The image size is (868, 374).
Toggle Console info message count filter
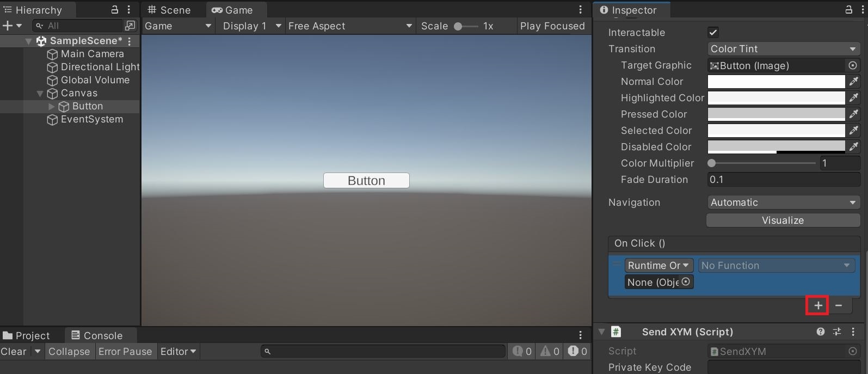(x=522, y=352)
